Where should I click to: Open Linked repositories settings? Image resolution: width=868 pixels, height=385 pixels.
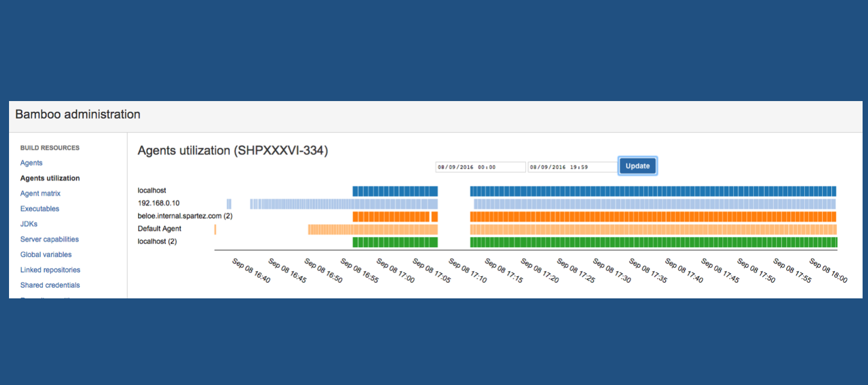pos(50,269)
